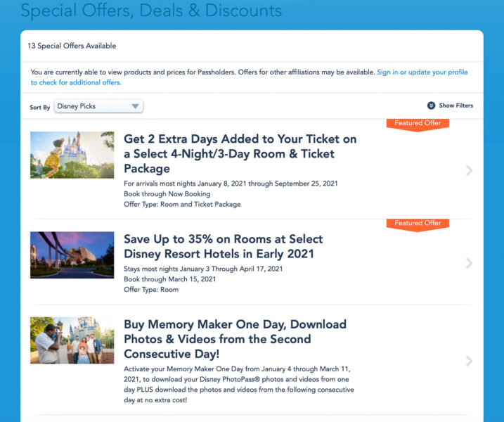The width and height of the screenshot is (504, 422).
Task: Click the monorail resort thumbnail
Action: (x=72, y=255)
